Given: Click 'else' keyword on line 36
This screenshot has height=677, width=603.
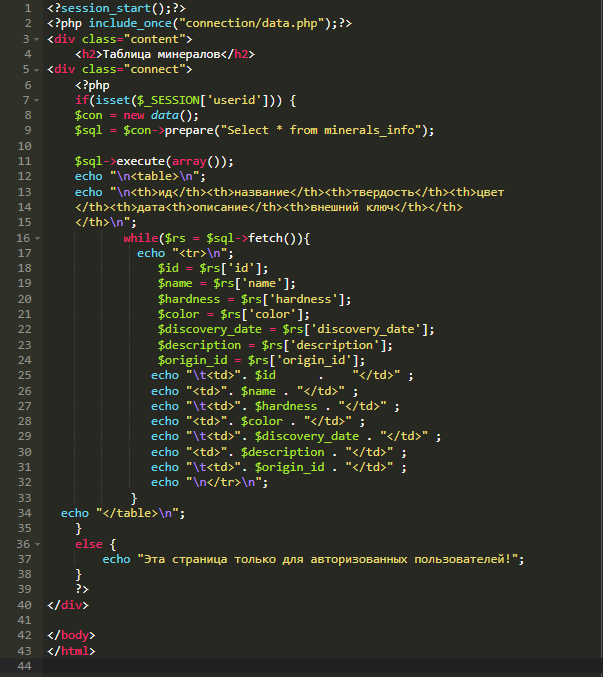Looking at the screenshot, I should click(89, 544).
